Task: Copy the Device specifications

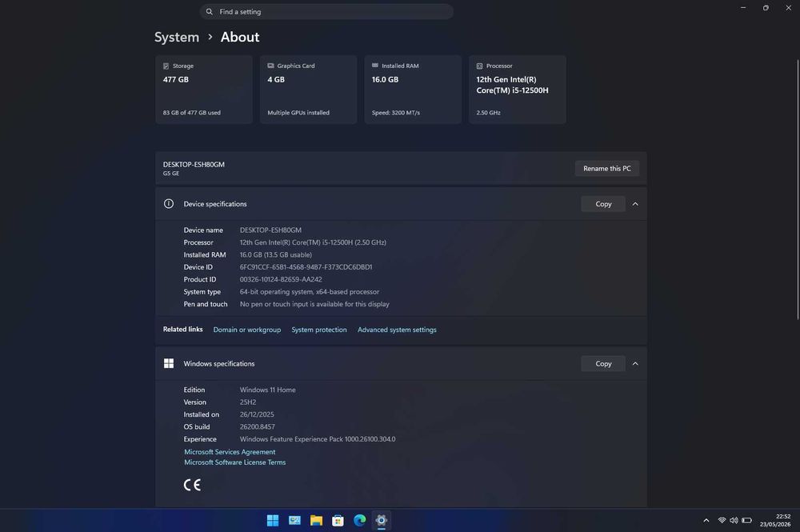Action: [x=603, y=204]
